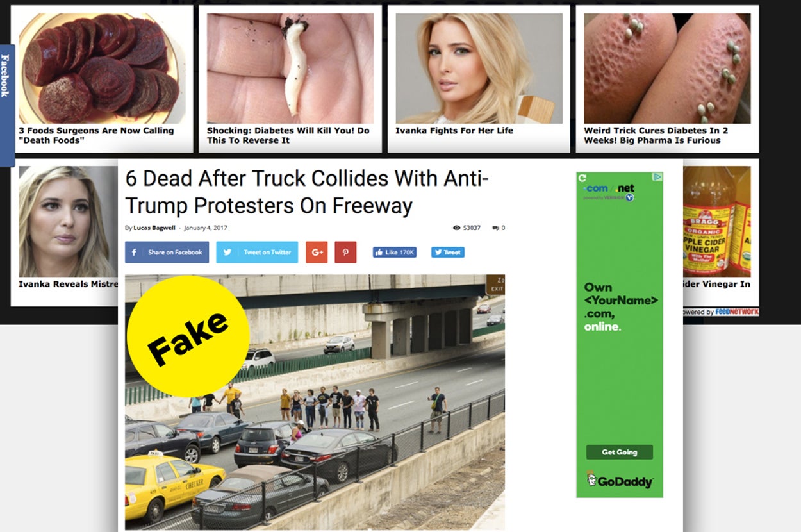Click the freeway protesters article photo
The height and width of the screenshot is (532, 801).
click(x=315, y=402)
